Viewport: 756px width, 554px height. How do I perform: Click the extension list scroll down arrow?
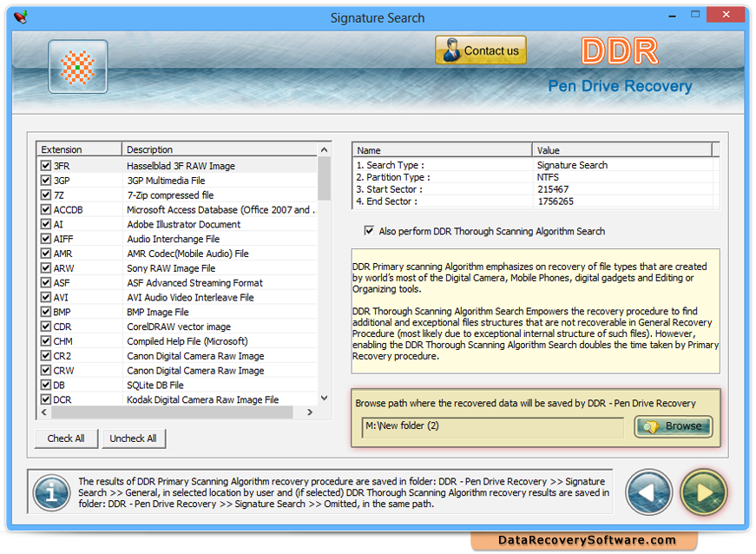(x=324, y=399)
